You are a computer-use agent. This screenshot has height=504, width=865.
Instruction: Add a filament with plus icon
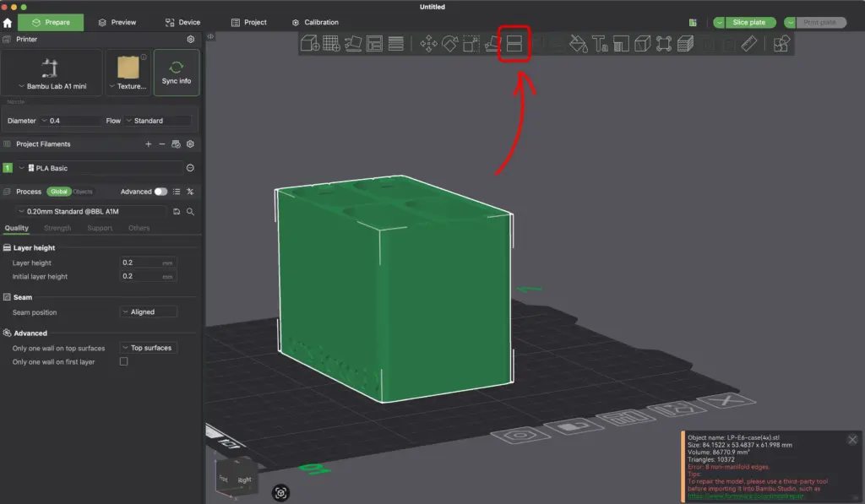pos(148,144)
